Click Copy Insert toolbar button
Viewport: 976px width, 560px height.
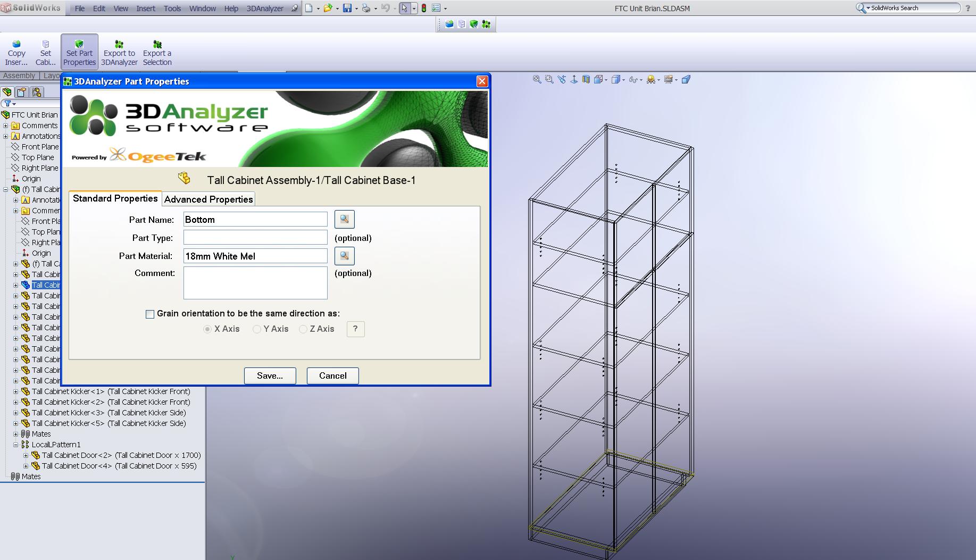16,53
